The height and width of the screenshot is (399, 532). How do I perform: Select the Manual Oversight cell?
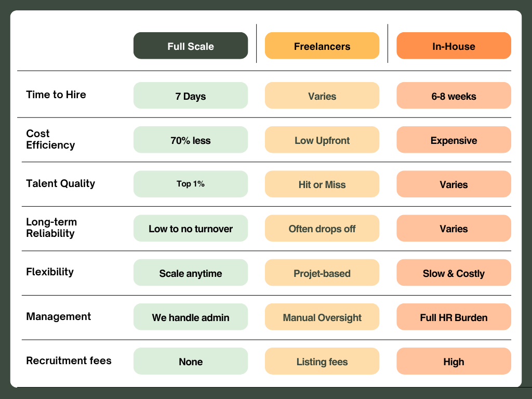click(322, 317)
